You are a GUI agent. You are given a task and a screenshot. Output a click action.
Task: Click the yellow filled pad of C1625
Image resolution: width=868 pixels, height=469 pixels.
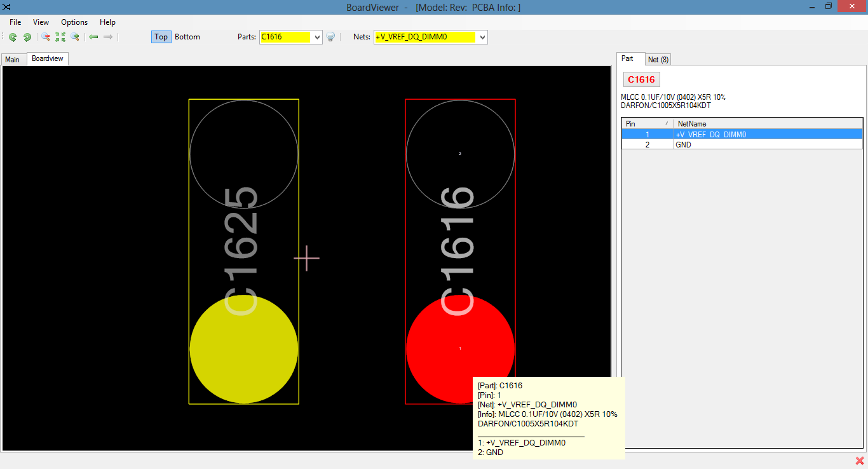[x=244, y=349]
